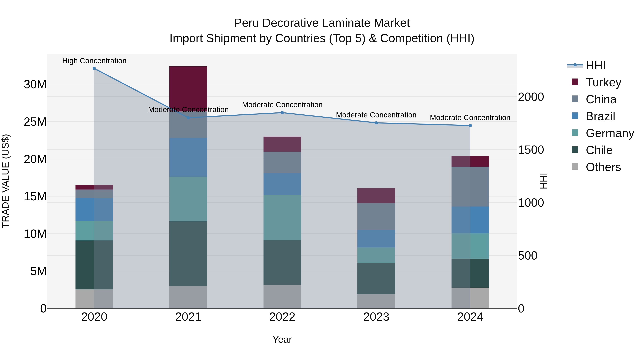Click the 2021 x-axis label
Viewport: 644px width, 362px height.
[x=188, y=317]
